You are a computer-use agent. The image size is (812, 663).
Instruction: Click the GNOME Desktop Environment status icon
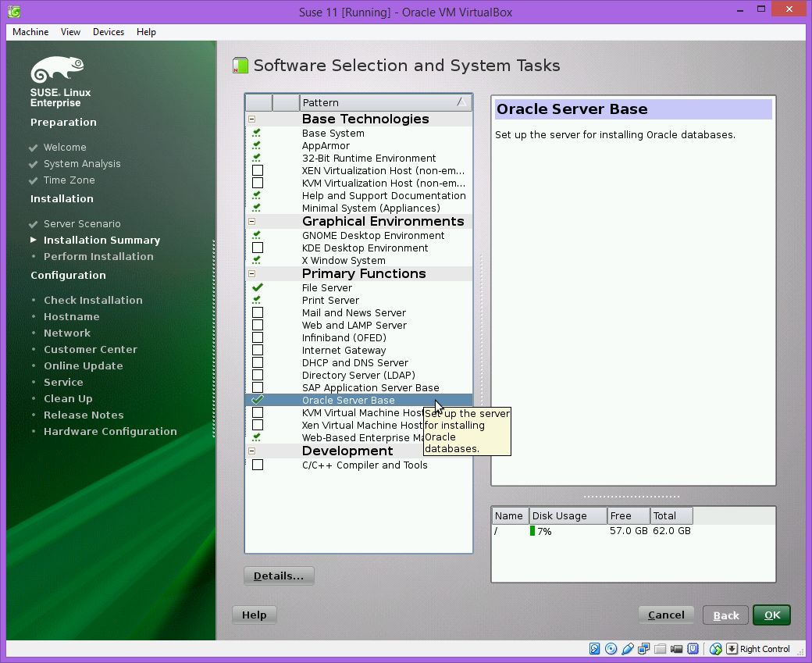click(x=256, y=236)
